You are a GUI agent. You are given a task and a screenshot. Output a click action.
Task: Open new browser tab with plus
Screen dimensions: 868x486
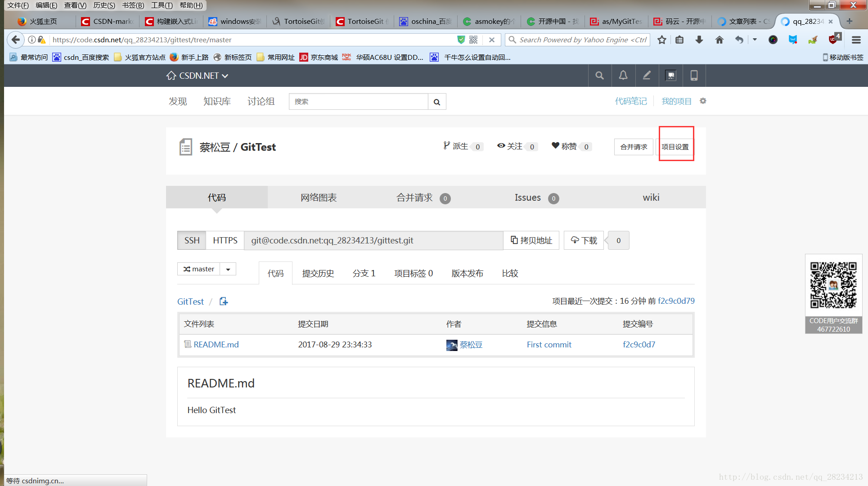(849, 21)
